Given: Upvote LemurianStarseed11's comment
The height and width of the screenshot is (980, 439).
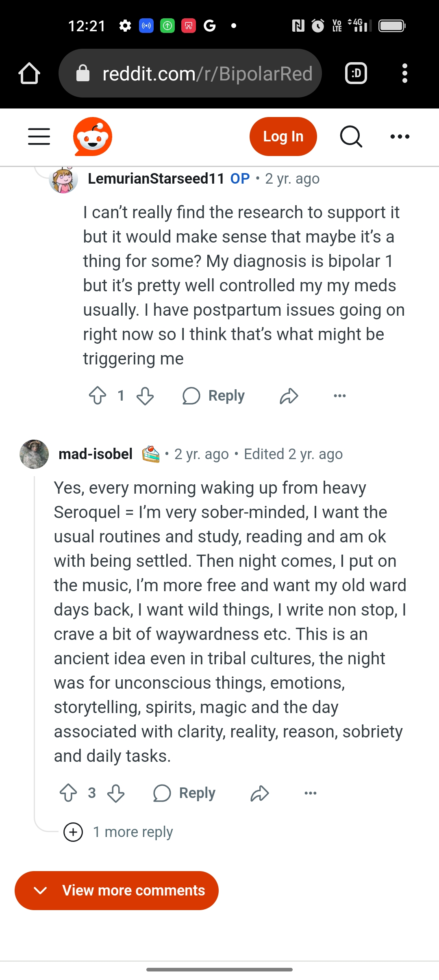Looking at the screenshot, I should (98, 395).
